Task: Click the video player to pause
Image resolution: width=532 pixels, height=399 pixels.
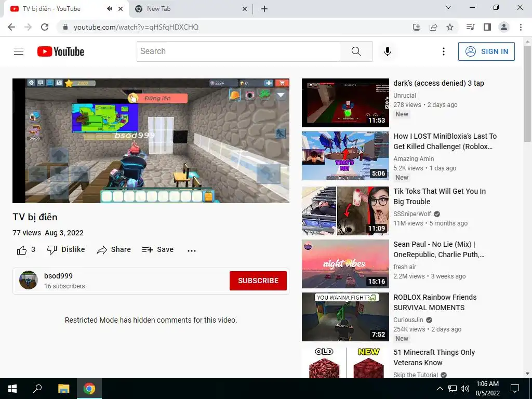Action: click(151, 141)
